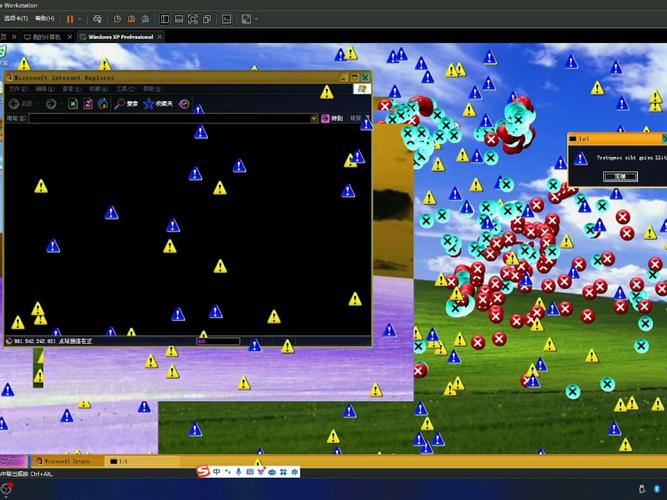Screen dimensions: 667x500
Task: Select the lpl taskbar button
Action: coord(143,461)
